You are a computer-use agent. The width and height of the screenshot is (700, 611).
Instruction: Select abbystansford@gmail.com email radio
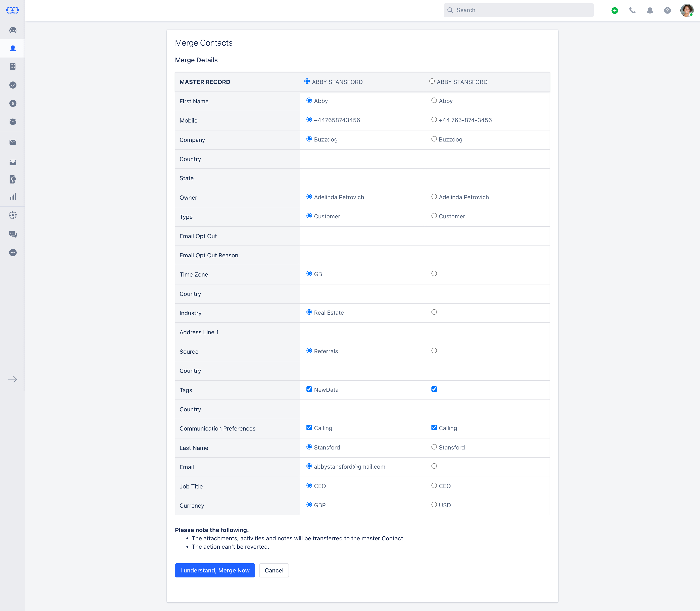(x=309, y=466)
